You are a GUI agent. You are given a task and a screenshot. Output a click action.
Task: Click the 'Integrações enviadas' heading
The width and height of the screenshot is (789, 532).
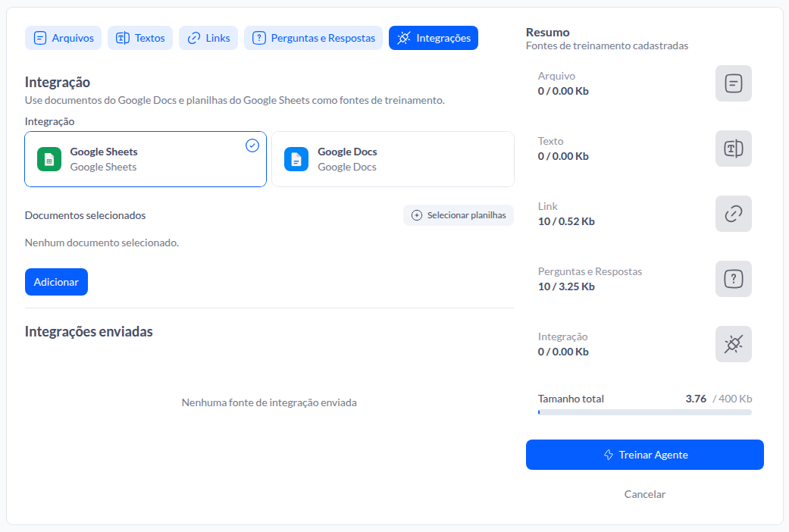(x=89, y=332)
